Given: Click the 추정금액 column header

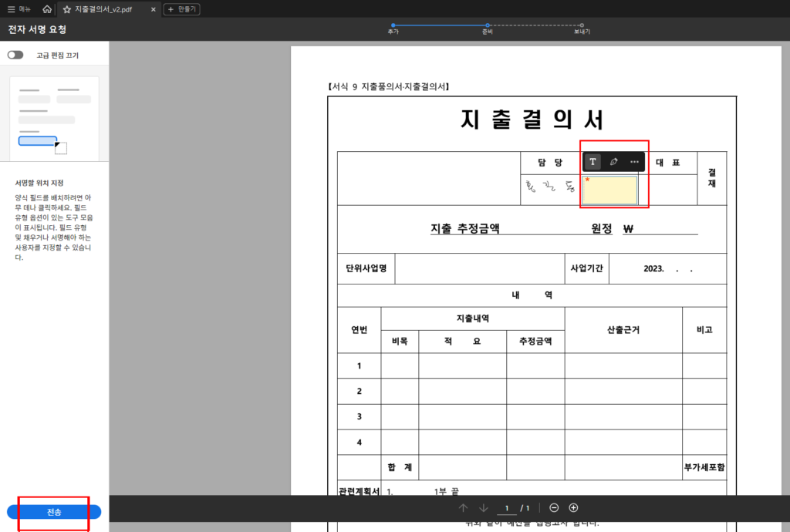Looking at the screenshot, I should coord(535,342).
